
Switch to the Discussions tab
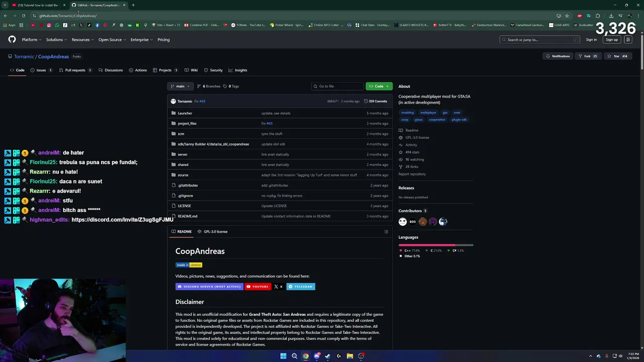[x=110, y=70]
